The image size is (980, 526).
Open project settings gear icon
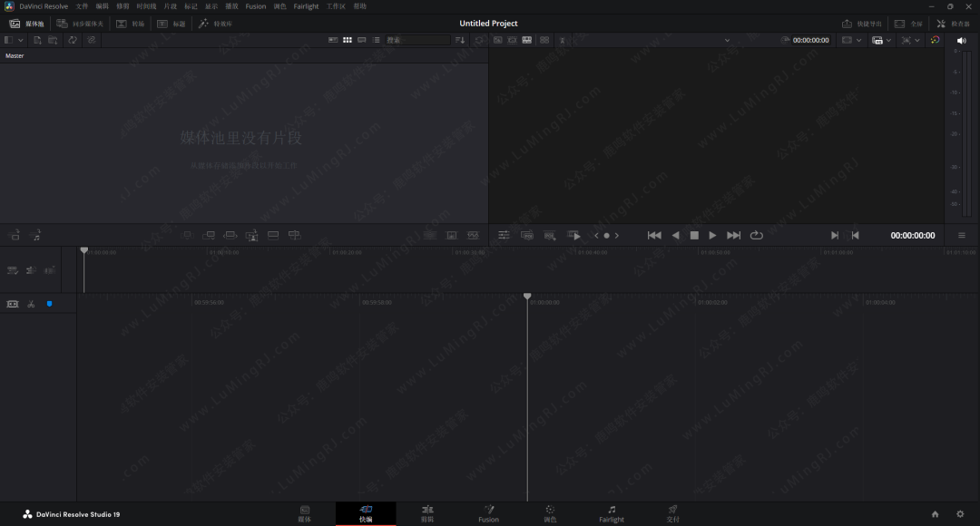click(x=960, y=514)
